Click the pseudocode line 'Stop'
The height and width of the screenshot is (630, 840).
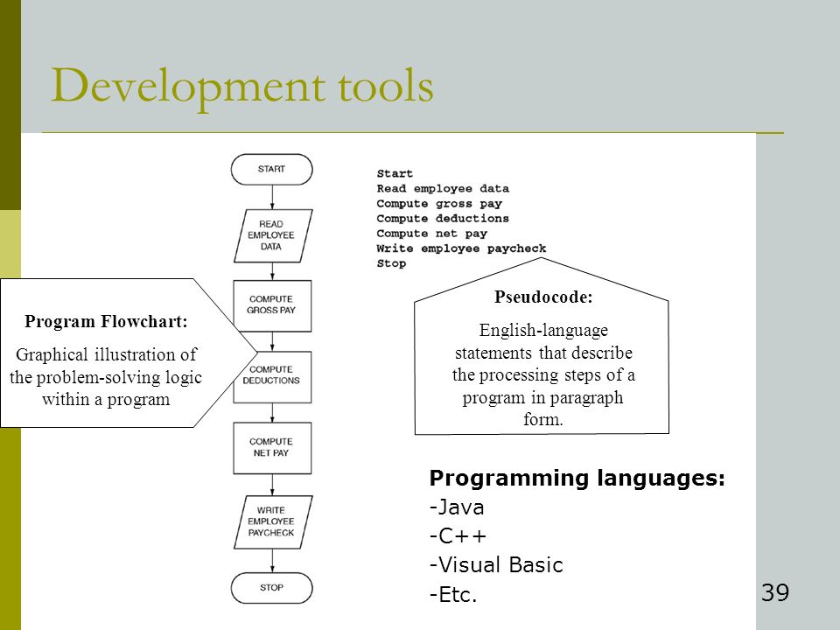(391, 263)
